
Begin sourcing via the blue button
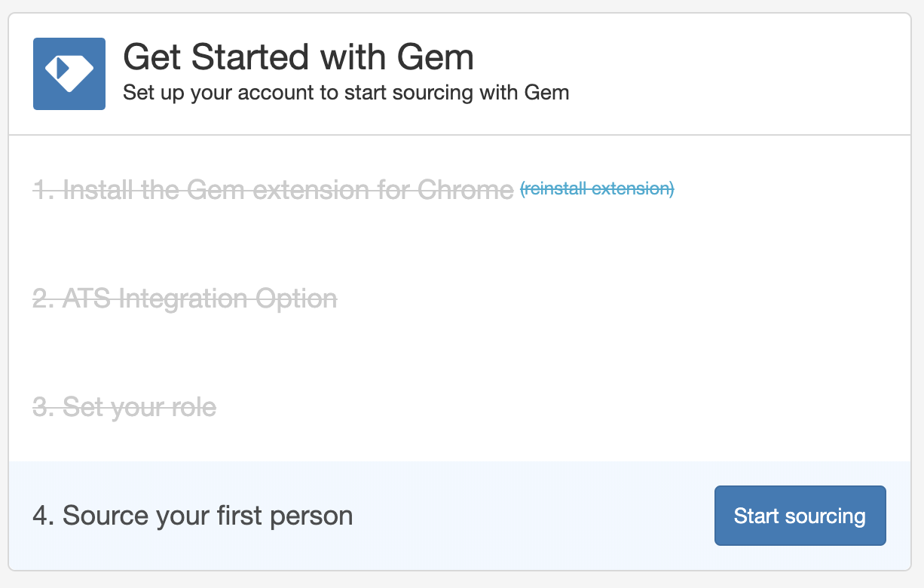point(800,516)
